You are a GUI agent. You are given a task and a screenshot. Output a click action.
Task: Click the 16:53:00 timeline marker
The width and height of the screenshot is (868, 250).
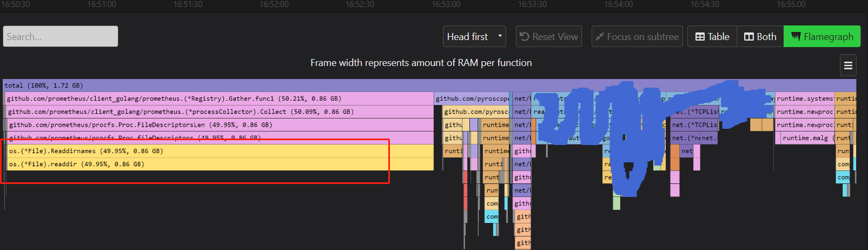[x=446, y=4]
